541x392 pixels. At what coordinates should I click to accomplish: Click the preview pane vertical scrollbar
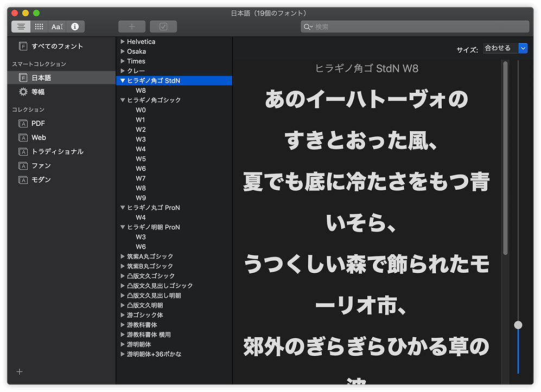click(x=506, y=158)
